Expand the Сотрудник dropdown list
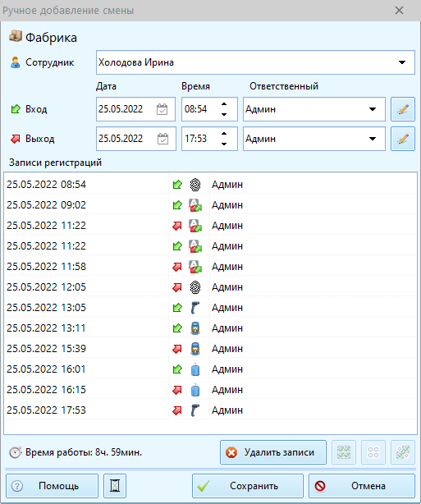 point(402,62)
